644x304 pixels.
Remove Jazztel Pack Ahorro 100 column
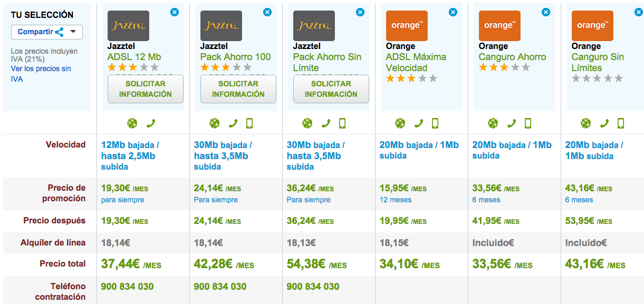click(267, 12)
